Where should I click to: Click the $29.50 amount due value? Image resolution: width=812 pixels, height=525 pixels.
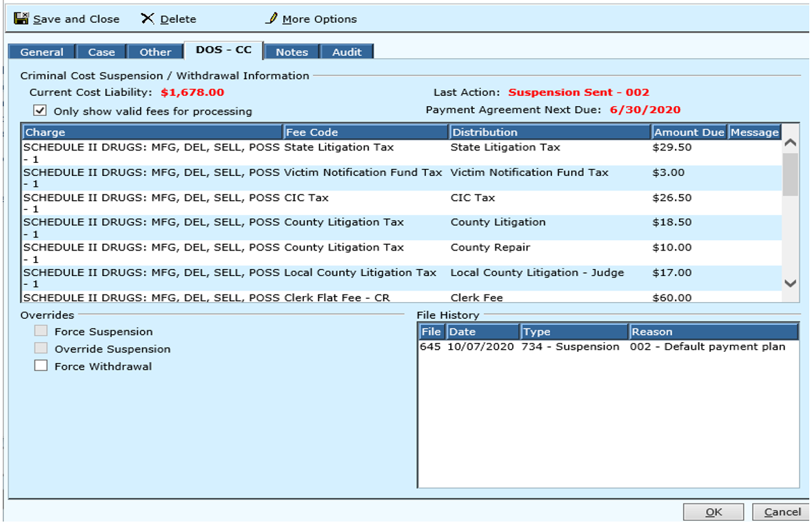[x=672, y=147]
